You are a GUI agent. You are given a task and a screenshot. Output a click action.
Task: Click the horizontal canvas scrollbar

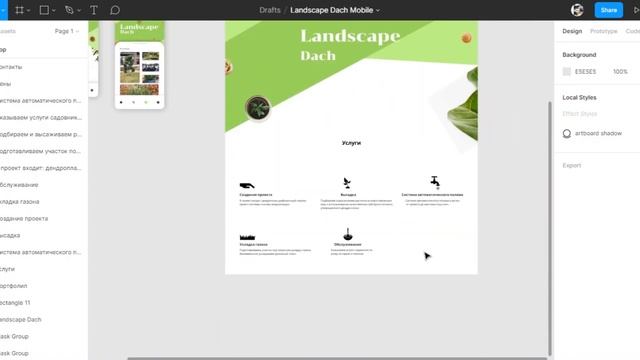[337, 358]
